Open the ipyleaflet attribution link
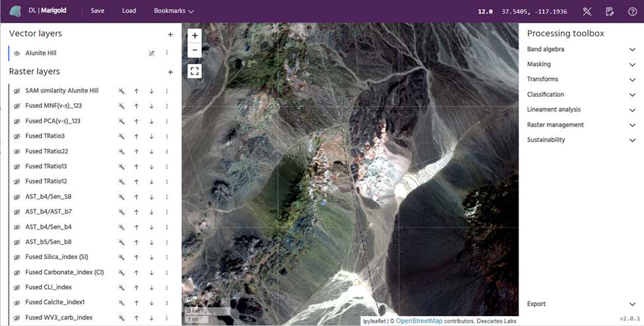Image resolution: width=644 pixels, height=326 pixels. pos(374,321)
